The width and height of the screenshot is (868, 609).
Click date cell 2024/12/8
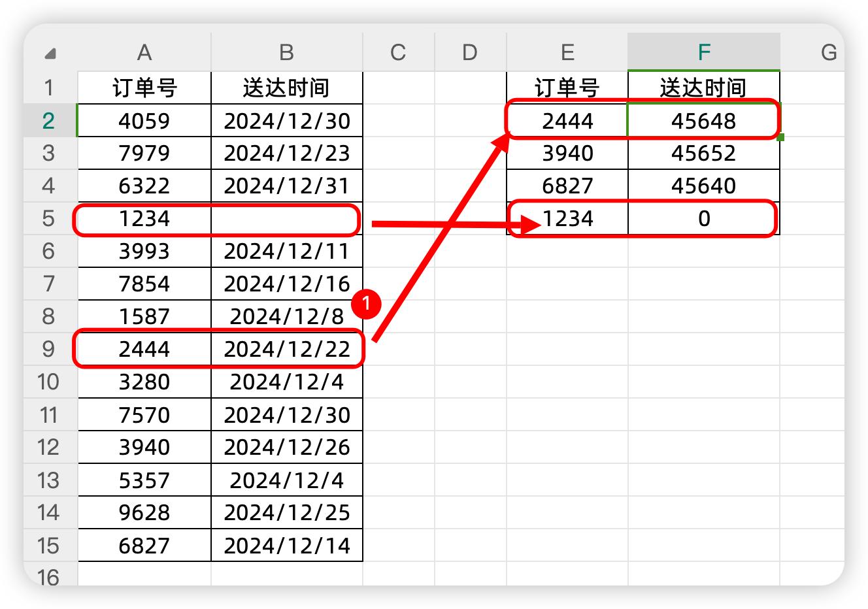point(286,316)
